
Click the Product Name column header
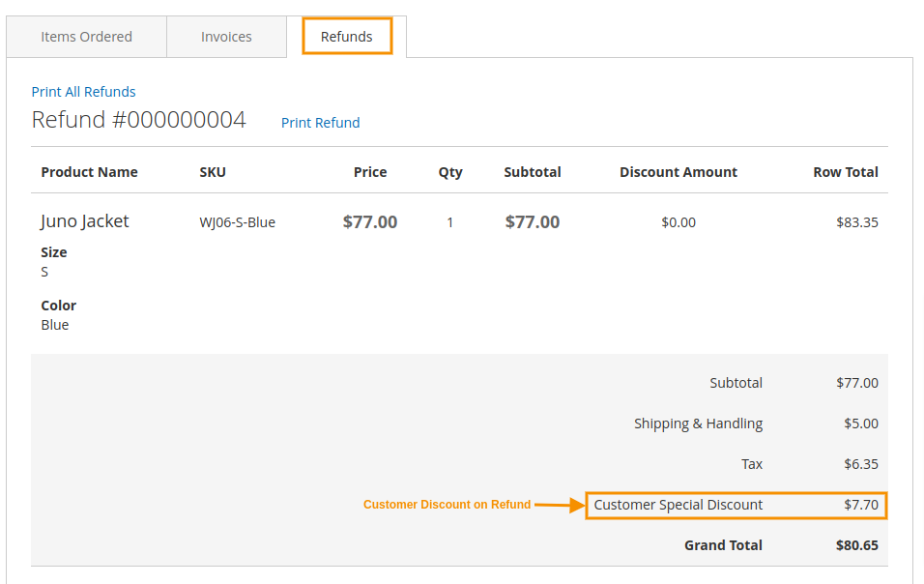pyautogui.click(x=89, y=172)
